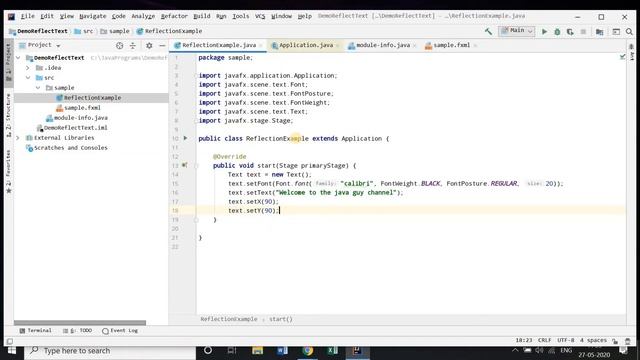Collapse the src folder node
640x360 pixels.
pyautogui.click(x=28, y=78)
